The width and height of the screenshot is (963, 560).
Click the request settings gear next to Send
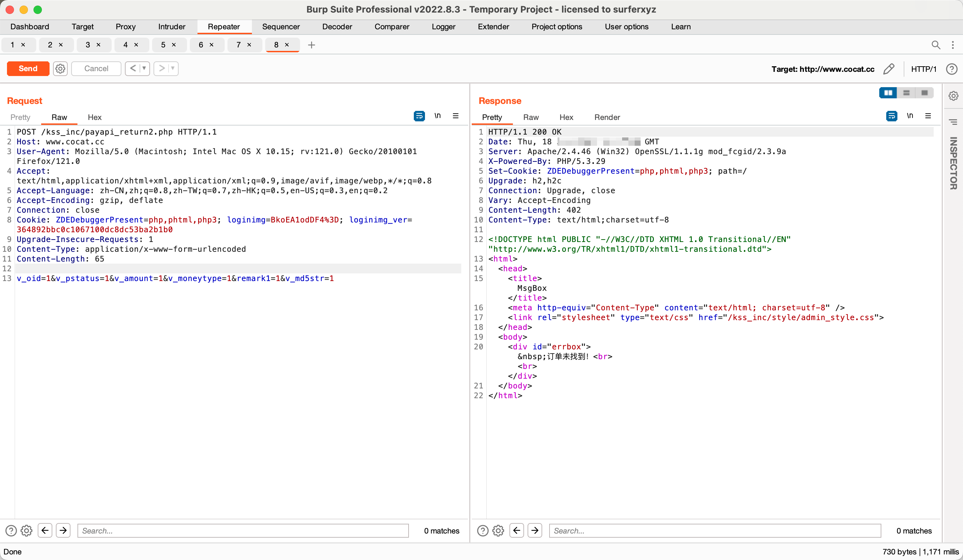(60, 69)
